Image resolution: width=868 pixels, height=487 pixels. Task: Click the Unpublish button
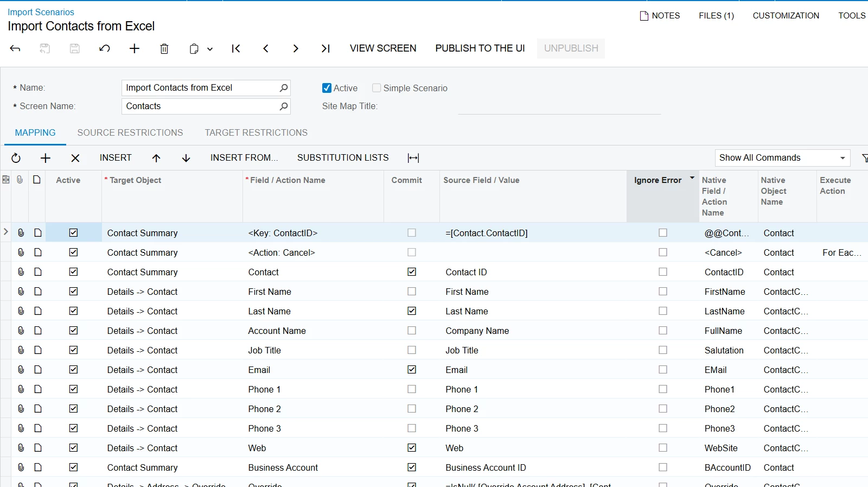(571, 48)
